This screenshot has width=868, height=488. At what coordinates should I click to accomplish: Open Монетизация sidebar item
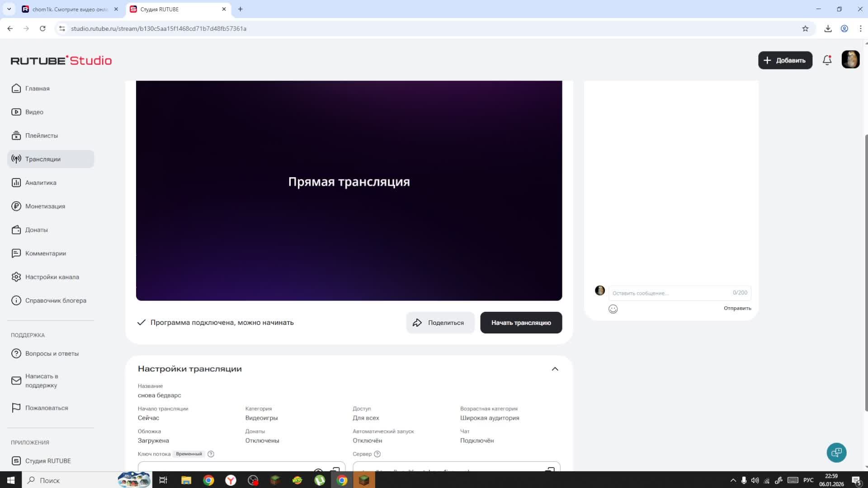point(45,206)
